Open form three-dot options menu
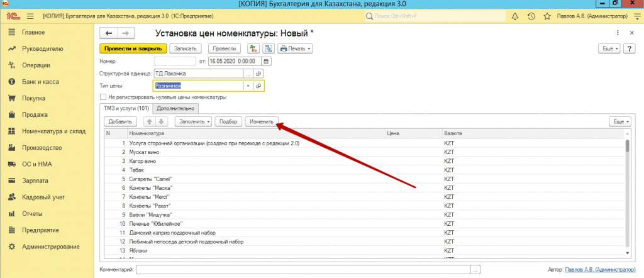This screenshot has width=644, height=278. (618, 33)
